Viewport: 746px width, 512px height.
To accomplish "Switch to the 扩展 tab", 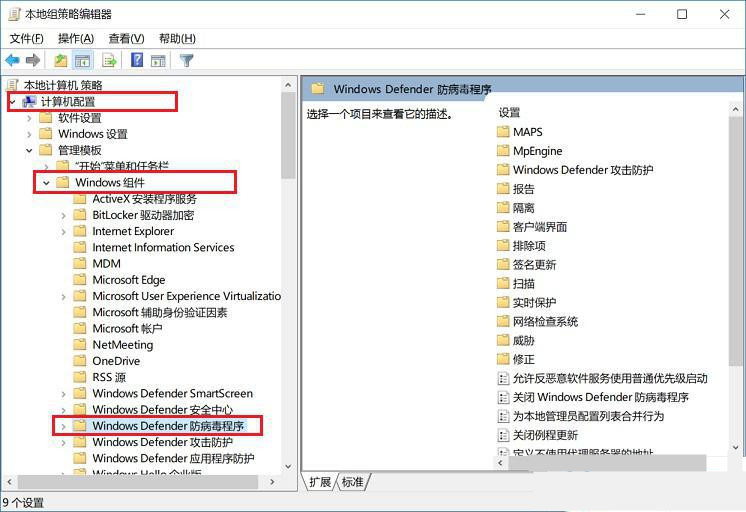I will (320, 482).
